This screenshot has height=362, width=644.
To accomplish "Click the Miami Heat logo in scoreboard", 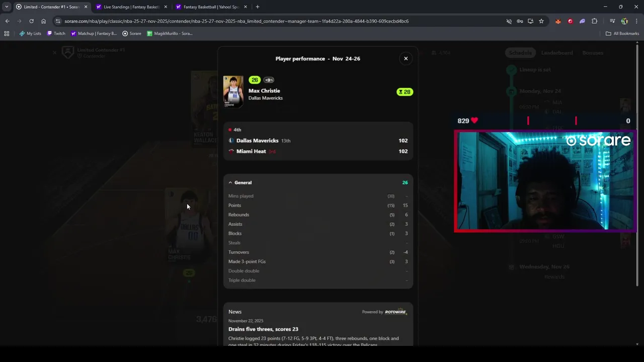I will click(x=231, y=151).
